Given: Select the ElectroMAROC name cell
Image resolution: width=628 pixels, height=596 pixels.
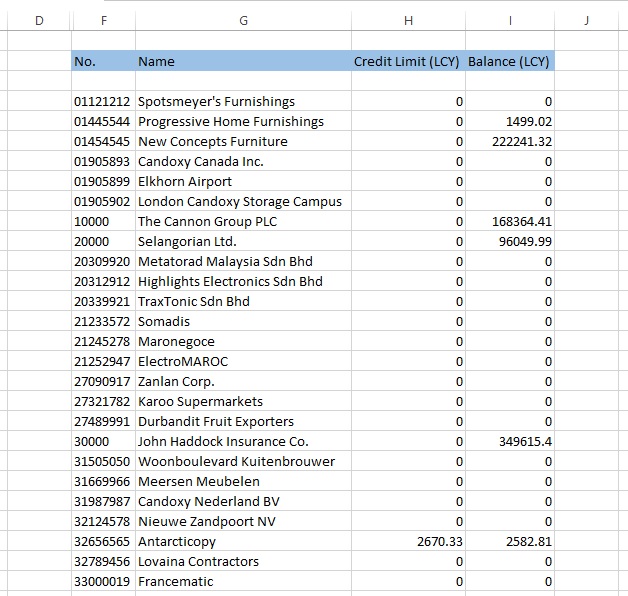Looking at the screenshot, I should click(244, 362).
